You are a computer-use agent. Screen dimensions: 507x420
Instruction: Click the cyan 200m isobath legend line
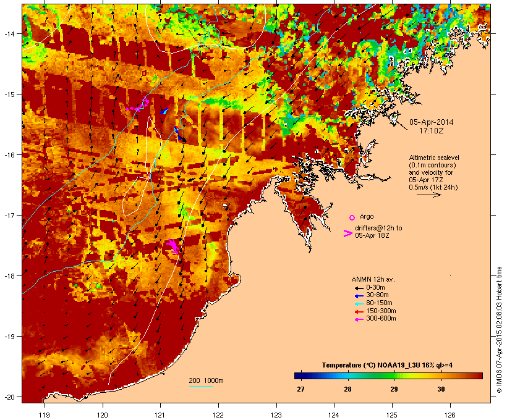[x=200, y=386]
